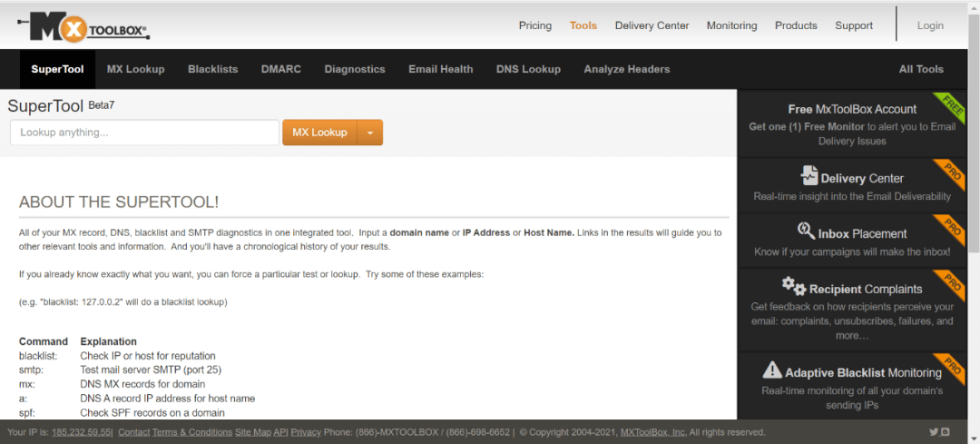
Task: Open the Privacy footer link
Action: pyautogui.click(x=306, y=432)
